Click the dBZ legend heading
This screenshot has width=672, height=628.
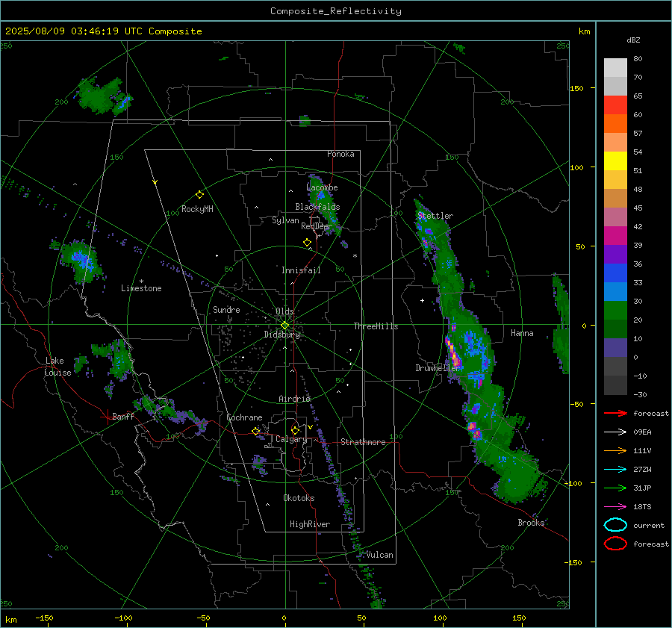(x=633, y=40)
